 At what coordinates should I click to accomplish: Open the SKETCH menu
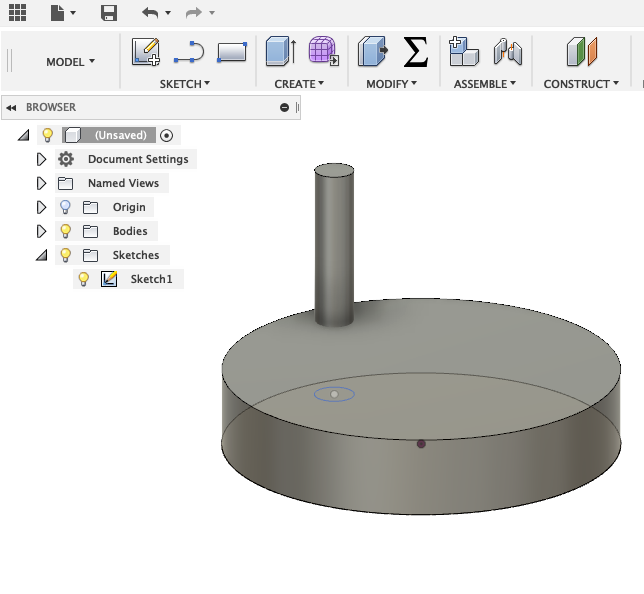[x=185, y=84]
